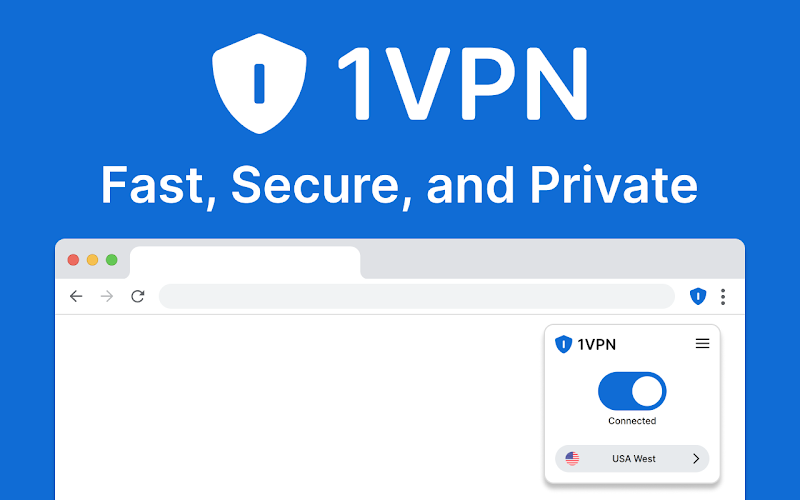
Task: Click the USA West label text
Action: tap(634, 459)
